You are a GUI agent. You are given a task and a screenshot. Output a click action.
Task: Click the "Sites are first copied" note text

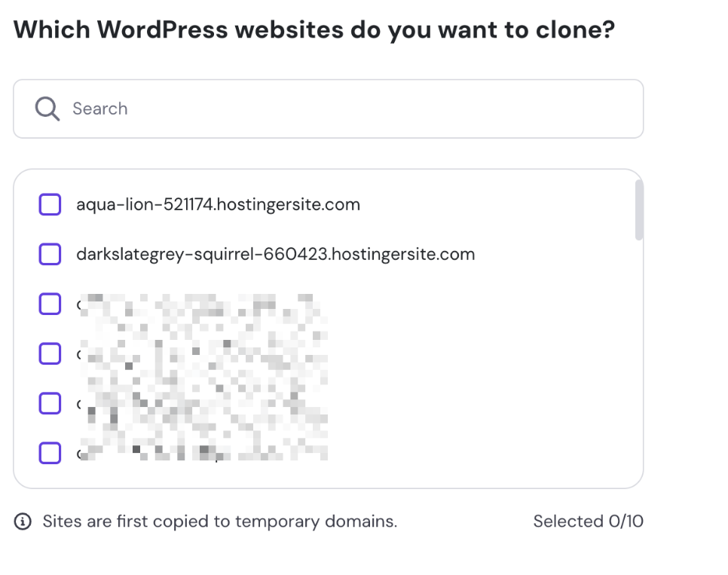coord(219,521)
